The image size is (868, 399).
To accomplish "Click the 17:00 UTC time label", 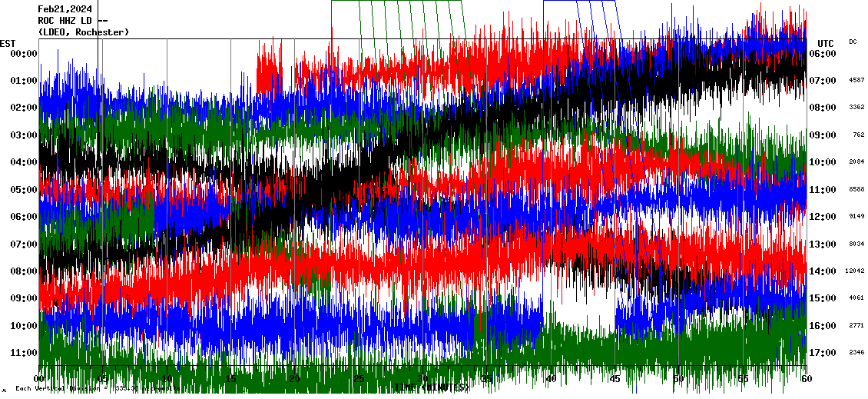I will [x=827, y=353].
